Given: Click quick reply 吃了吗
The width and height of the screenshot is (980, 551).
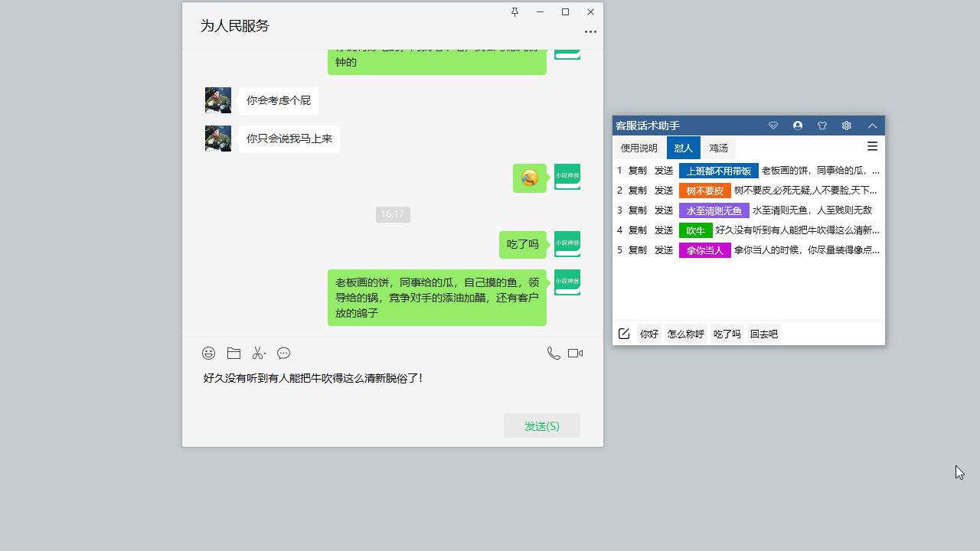Looking at the screenshot, I should pos(727,334).
